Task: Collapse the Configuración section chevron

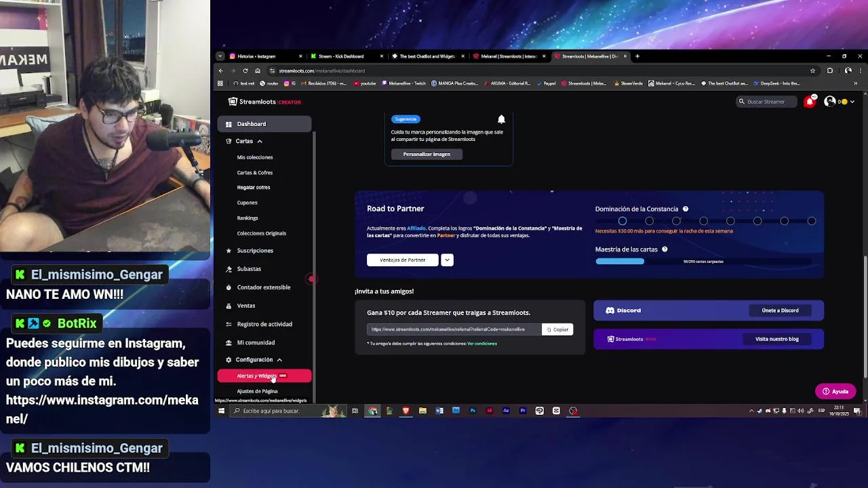Action: point(279,360)
